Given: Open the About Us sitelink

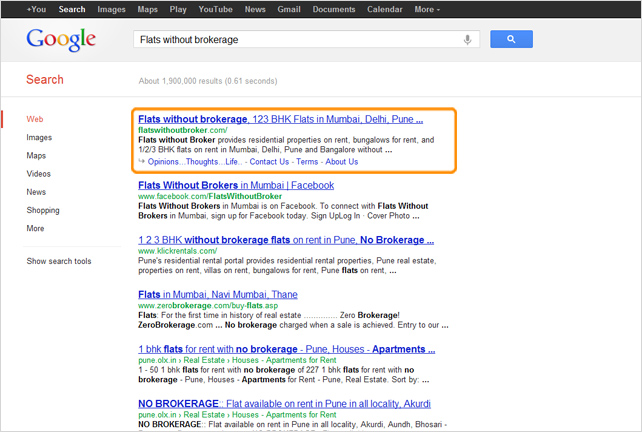Looking at the screenshot, I should pos(342,162).
